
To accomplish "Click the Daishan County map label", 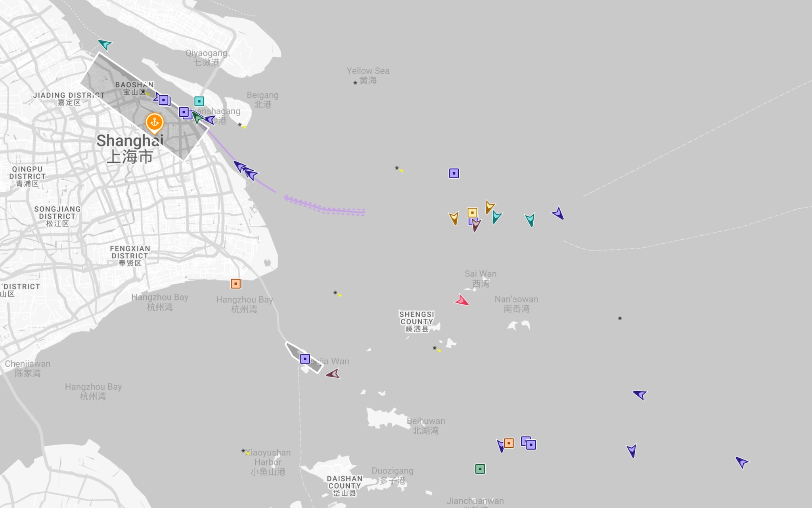I will tap(345, 486).
